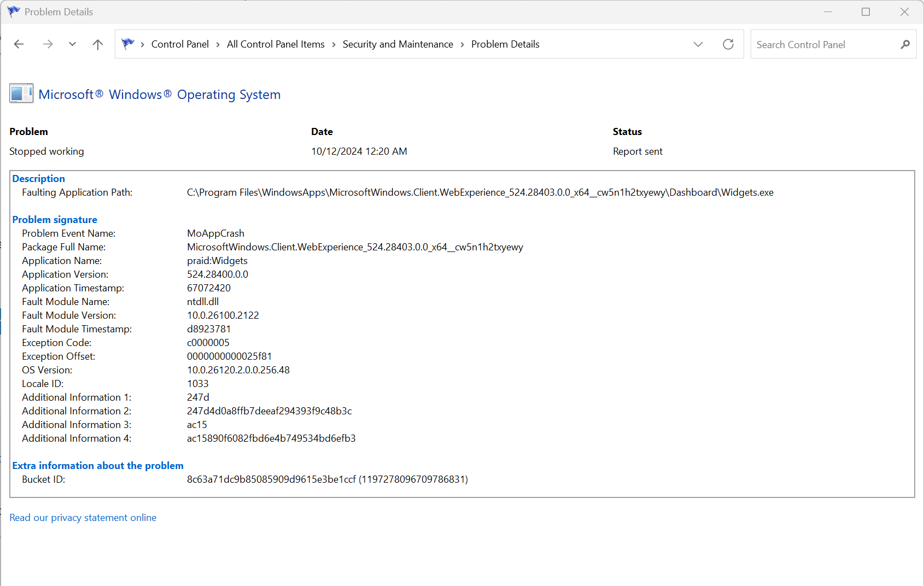
Task: Select OS version 10.0.26120.2.0.0.256.48
Action: (238, 370)
